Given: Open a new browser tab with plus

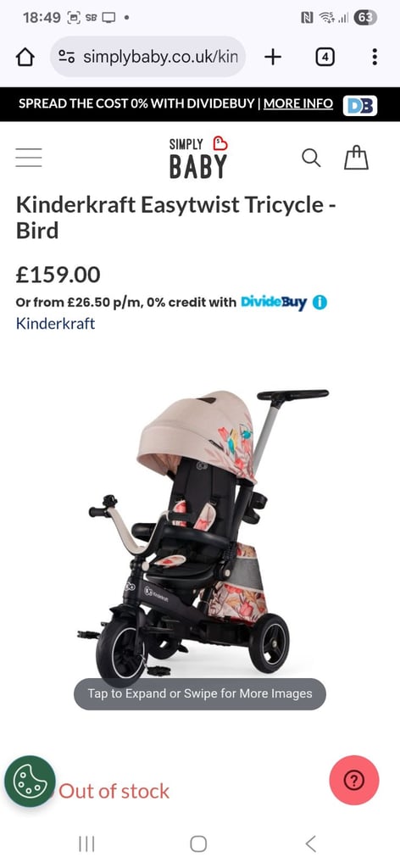Looking at the screenshot, I should point(273,57).
